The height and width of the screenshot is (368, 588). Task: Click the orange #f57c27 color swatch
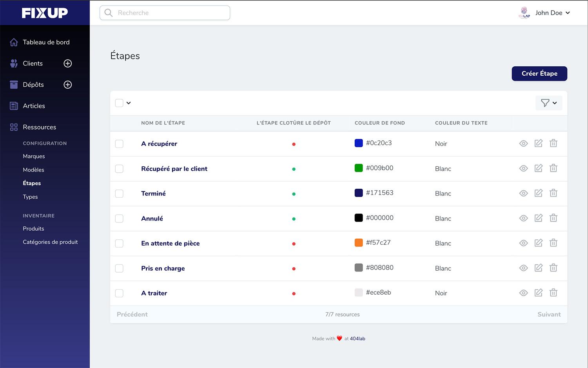tap(359, 243)
